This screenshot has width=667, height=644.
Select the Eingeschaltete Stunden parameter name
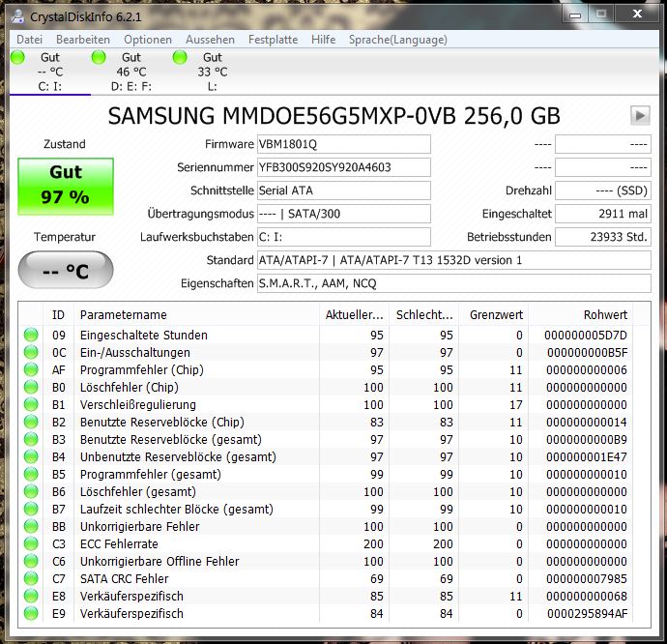click(144, 336)
